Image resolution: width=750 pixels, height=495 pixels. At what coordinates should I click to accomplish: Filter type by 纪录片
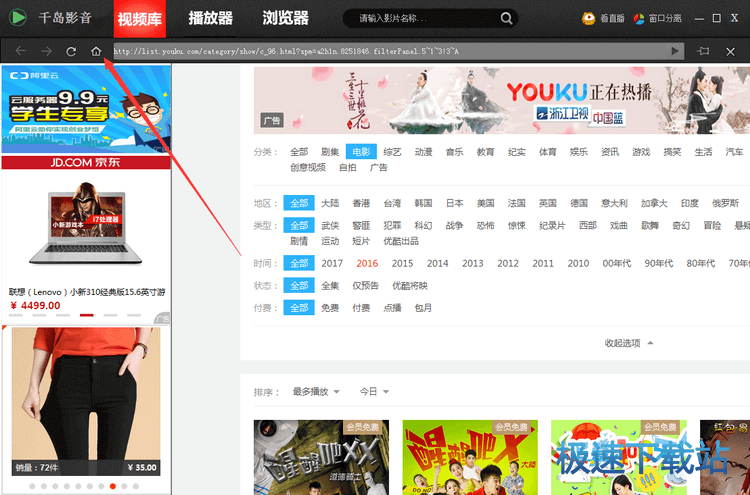pos(552,225)
